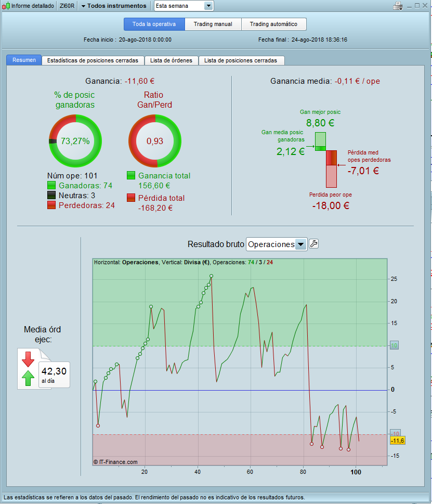The image size is (432, 504).
Task: Click the candlestick Informe detallado icon
Action: 6,6
